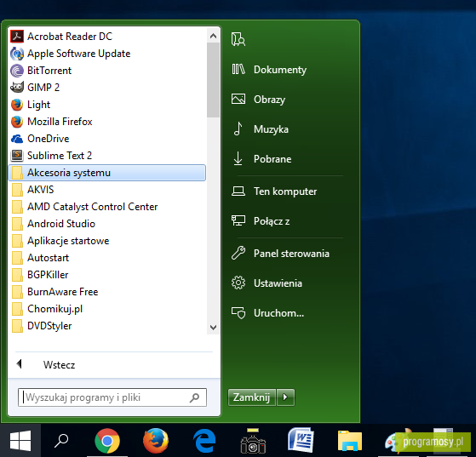This screenshot has width=476, height=457.
Task: Expand the Akcesoria systemu folder
Action: [107, 173]
